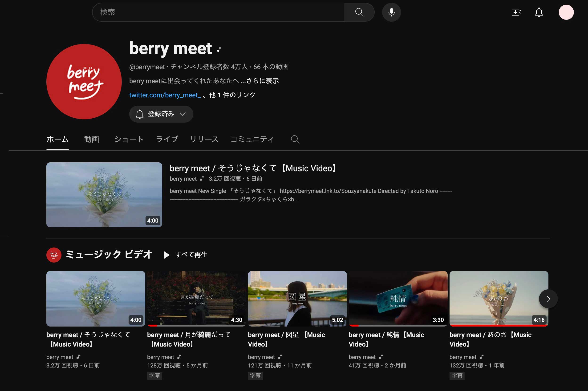The image size is (588, 391).
Task: Go to the リリース tab
Action: pyautogui.click(x=204, y=139)
